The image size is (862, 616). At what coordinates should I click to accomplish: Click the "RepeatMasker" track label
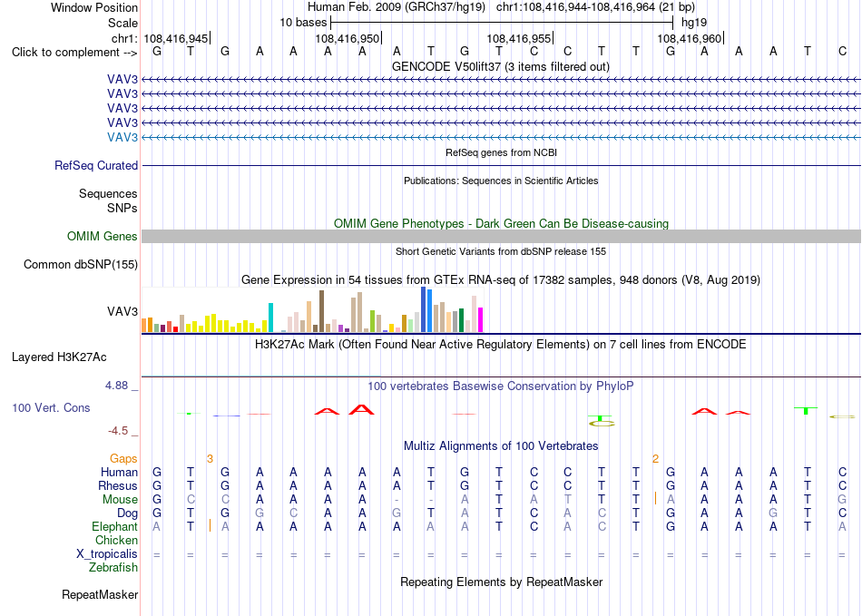pos(100,594)
